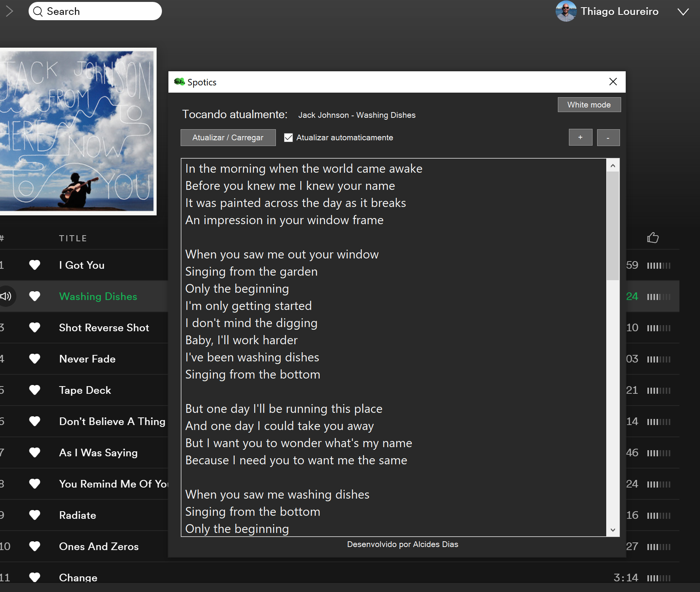Unlike I Got You with the heart icon

point(35,265)
